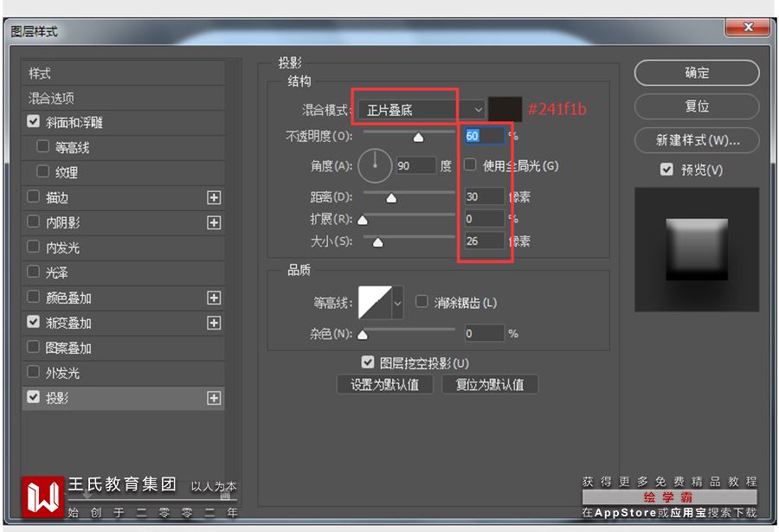779x532 pixels.
Task: Enable the 等高线 sub-effect checkbox
Action: pos(42,146)
